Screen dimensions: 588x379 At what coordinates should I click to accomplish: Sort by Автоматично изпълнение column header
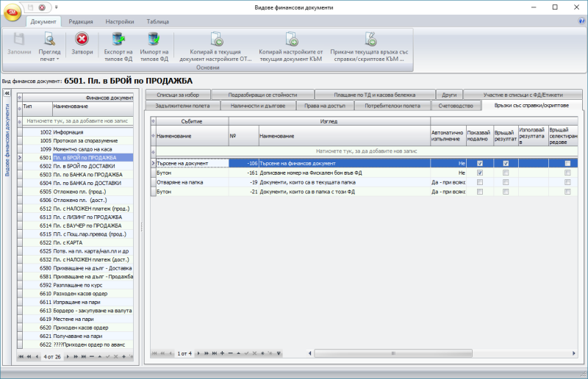point(448,136)
